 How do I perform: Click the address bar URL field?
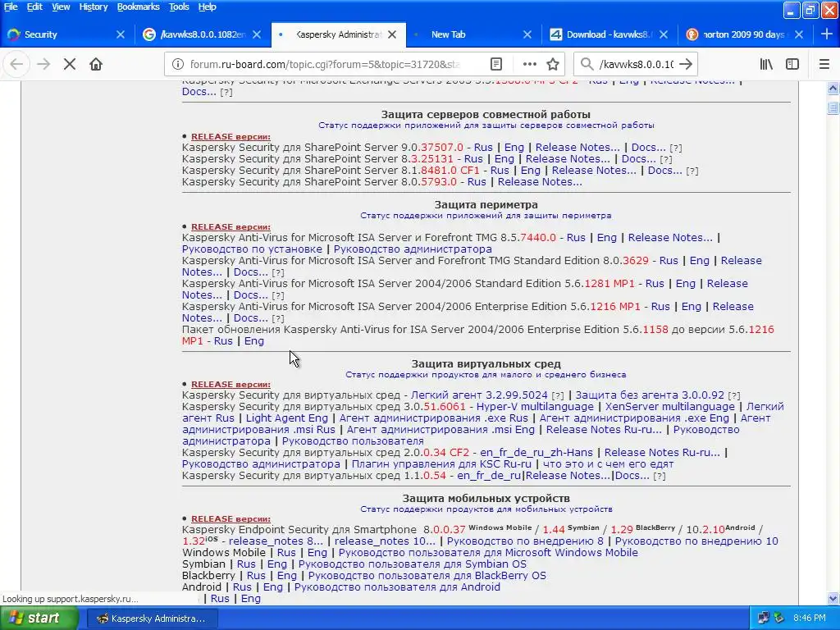pyautogui.click(x=325, y=64)
